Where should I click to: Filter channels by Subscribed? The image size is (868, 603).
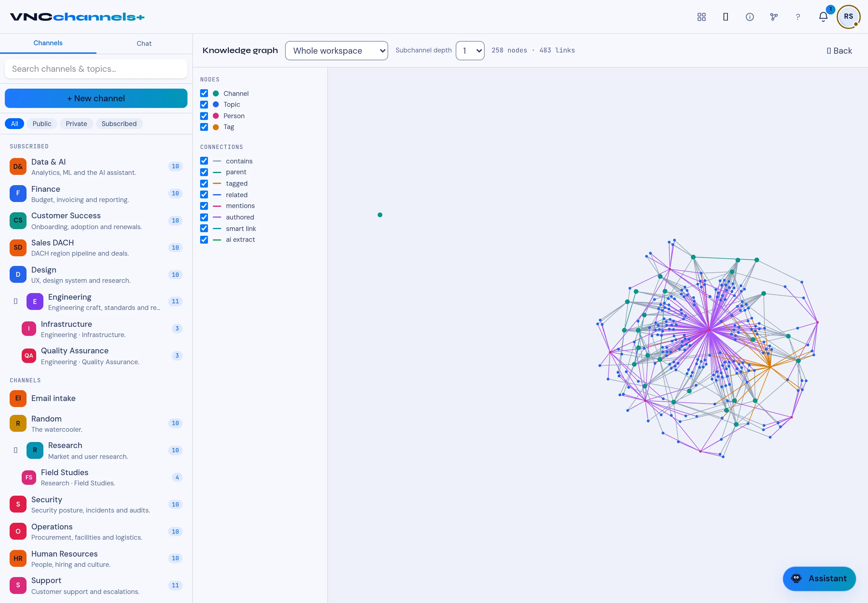119,124
